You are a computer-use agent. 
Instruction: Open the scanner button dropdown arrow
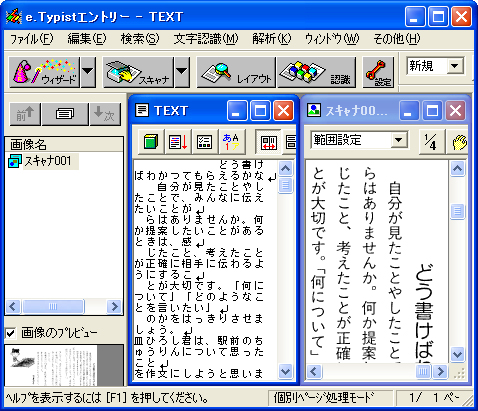point(182,72)
